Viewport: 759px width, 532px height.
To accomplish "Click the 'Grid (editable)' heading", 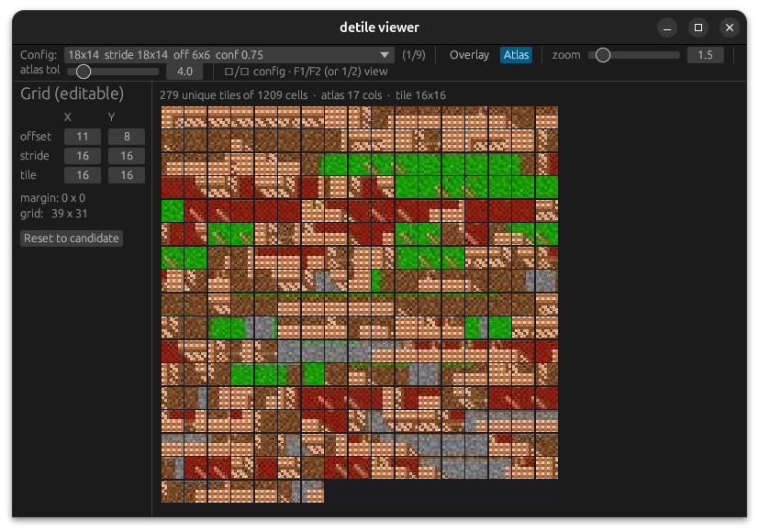I will tap(72, 94).
